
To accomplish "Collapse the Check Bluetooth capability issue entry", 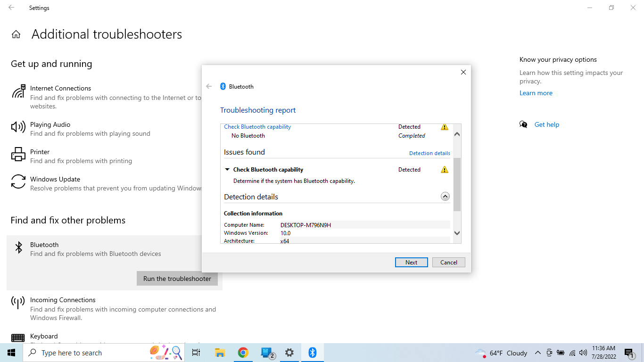I will (228, 169).
